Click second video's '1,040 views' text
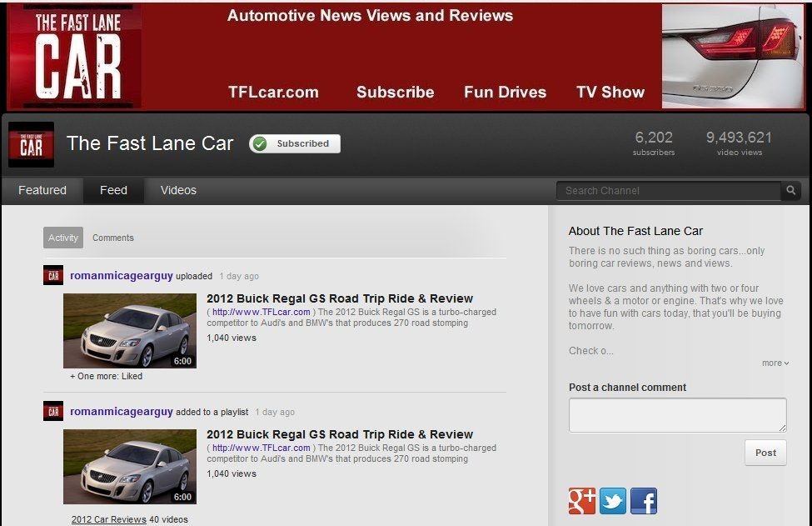The height and width of the screenshot is (526, 812). pyautogui.click(x=232, y=473)
